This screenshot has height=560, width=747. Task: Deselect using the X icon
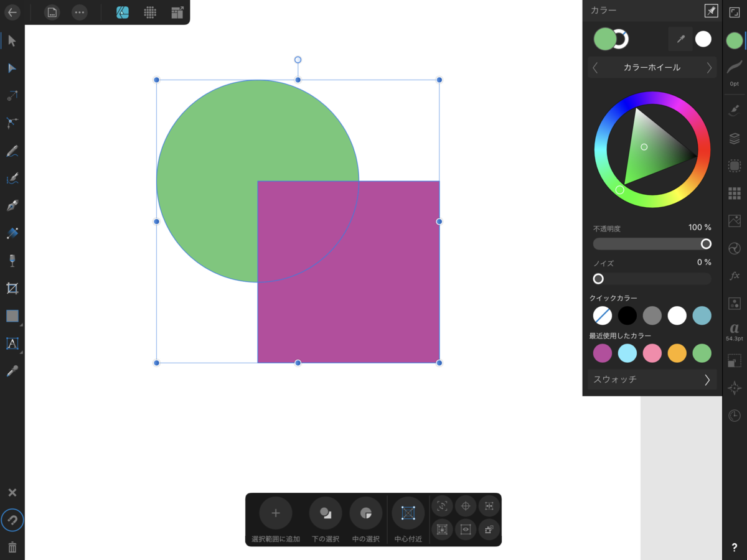pyautogui.click(x=12, y=493)
